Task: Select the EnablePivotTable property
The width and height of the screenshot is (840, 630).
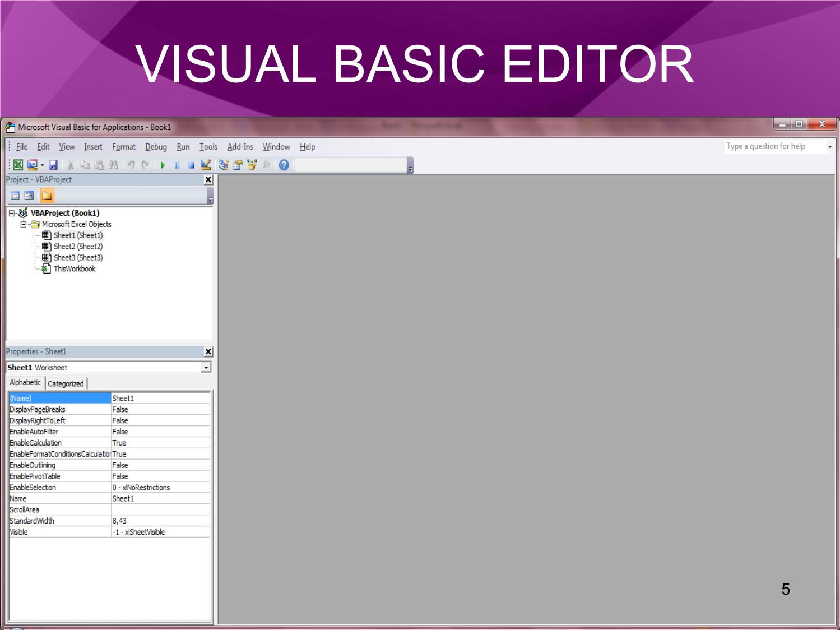Action: point(109,476)
